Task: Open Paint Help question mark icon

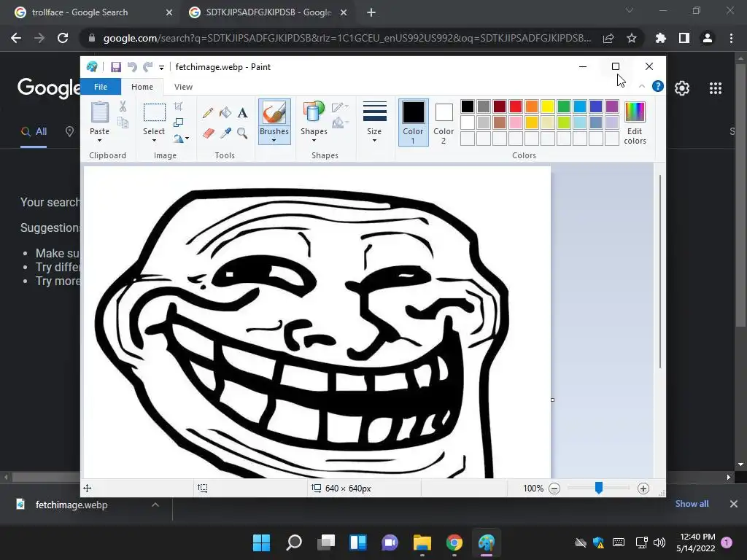Action: point(658,86)
